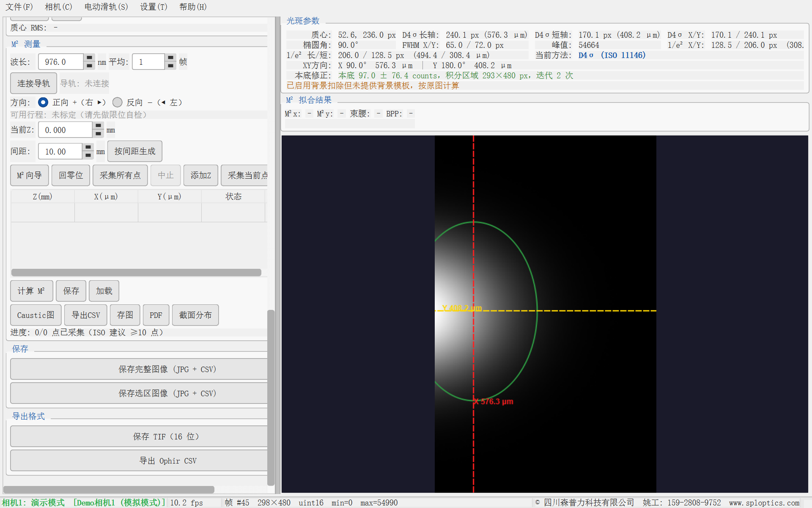The height and width of the screenshot is (508, 812).
Task: Click the 当前Z position field
Action: tap(66, 130)
